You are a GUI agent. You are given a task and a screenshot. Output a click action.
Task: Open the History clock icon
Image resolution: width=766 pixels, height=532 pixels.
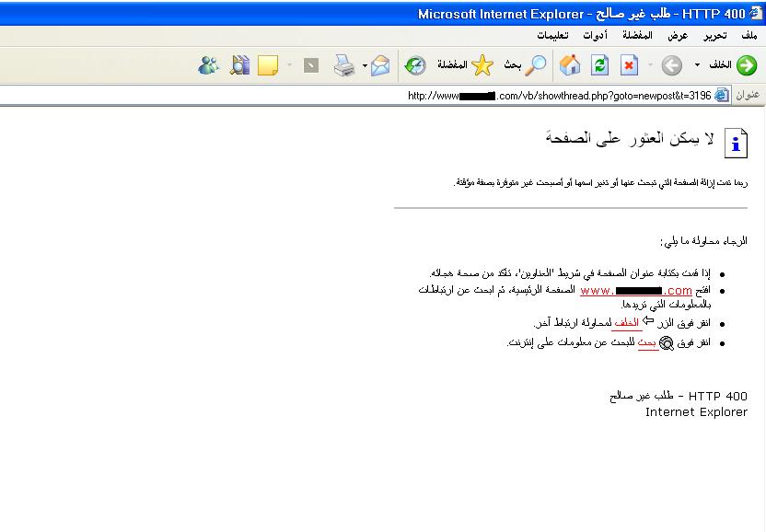coord(415,65)
